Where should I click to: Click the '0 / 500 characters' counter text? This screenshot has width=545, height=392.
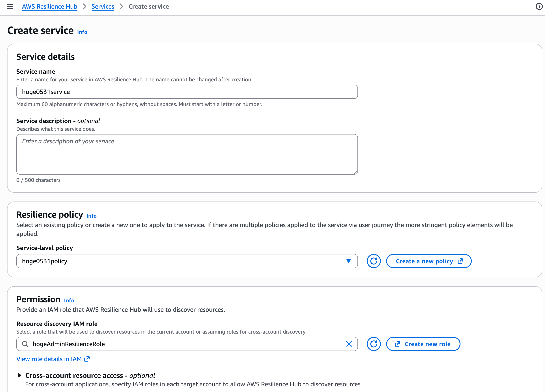coord(38,180)
